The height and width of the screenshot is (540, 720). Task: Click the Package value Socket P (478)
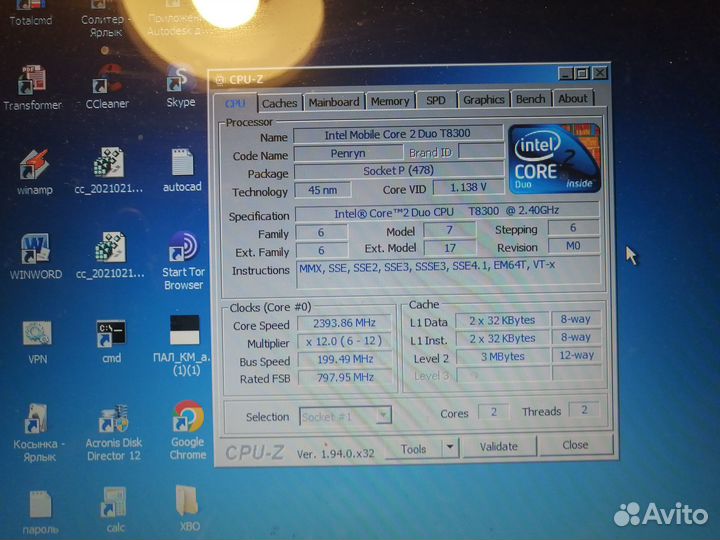[x=399, y=171]
